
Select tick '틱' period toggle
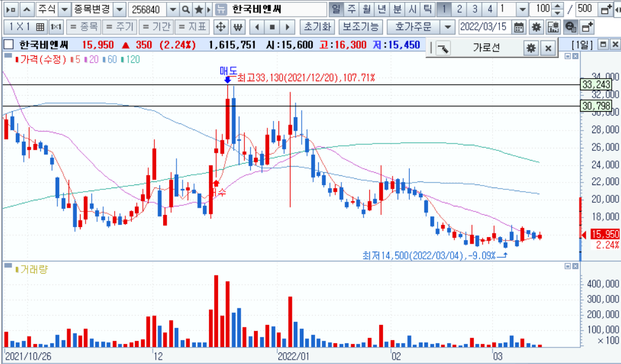coord(427,9)
